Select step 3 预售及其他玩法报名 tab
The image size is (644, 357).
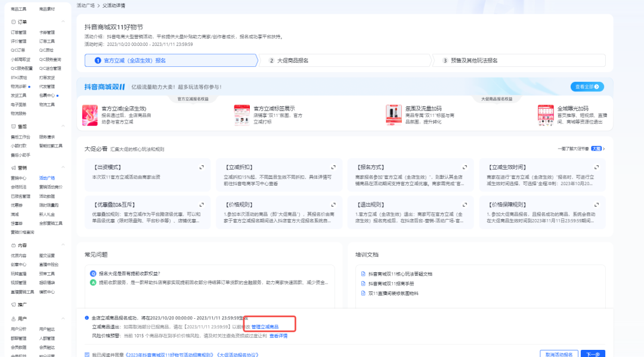[519, 60]
